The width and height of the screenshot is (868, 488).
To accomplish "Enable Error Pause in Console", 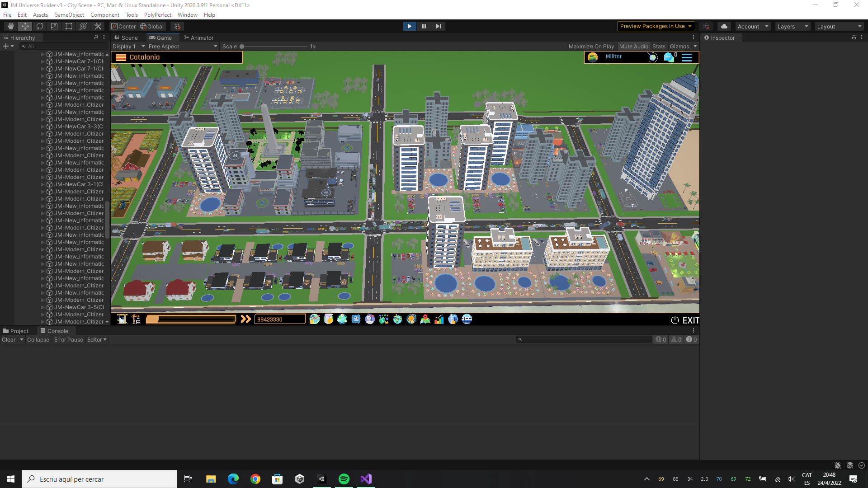I will 68,340.
